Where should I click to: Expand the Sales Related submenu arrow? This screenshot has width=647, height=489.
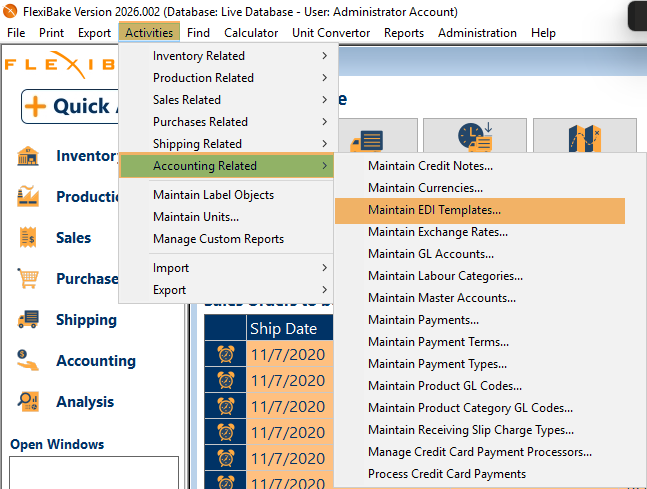coord(325,99)
